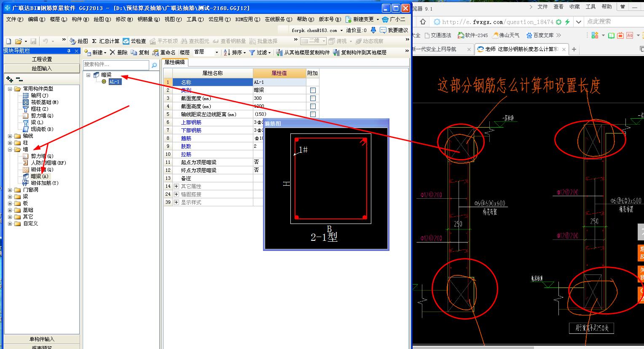Open new browser tab with plus button
Screen dimensions: 644x349
coord(574,49)
